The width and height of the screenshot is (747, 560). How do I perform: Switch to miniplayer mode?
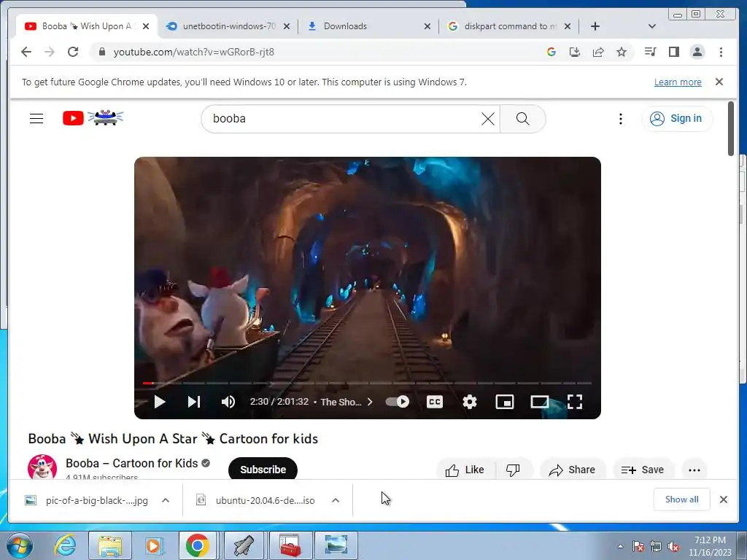point(505,402)
